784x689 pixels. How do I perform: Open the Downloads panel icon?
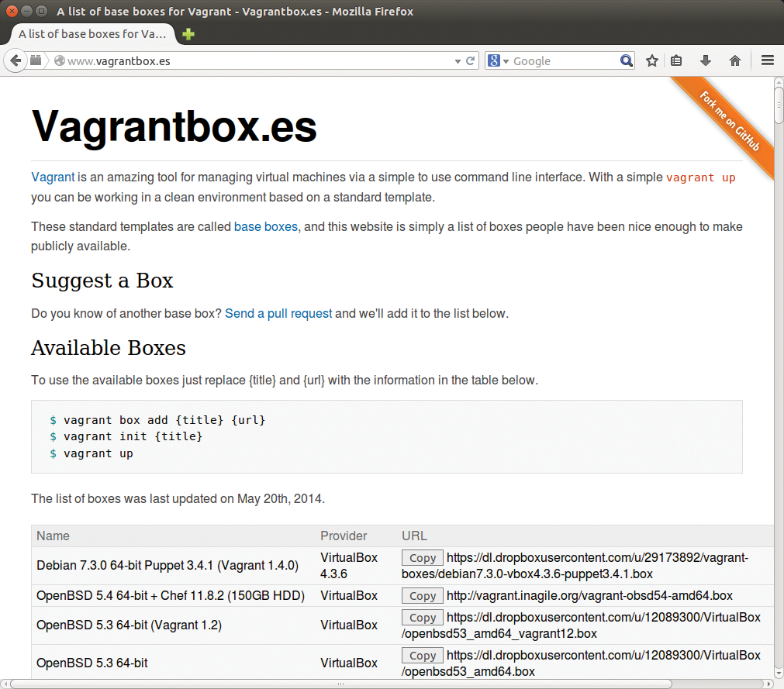706,60
